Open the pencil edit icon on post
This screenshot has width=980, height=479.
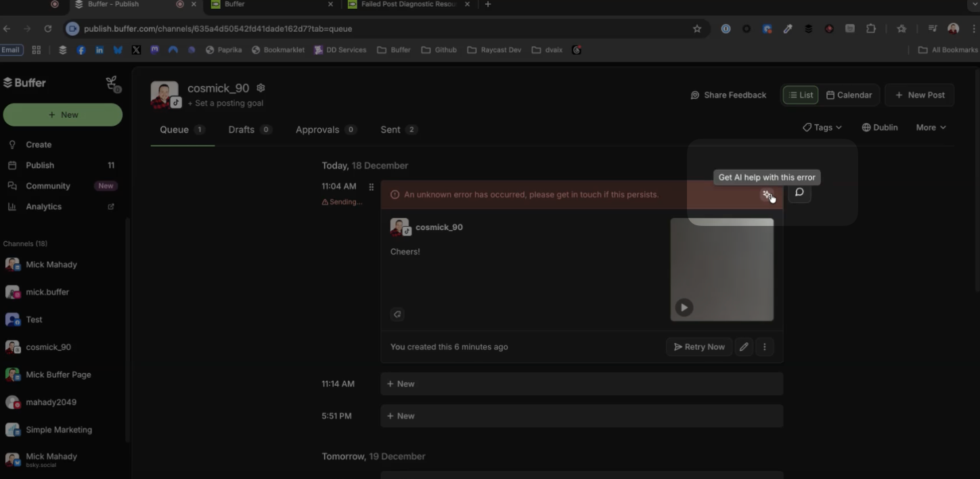(x=744, y=347)
